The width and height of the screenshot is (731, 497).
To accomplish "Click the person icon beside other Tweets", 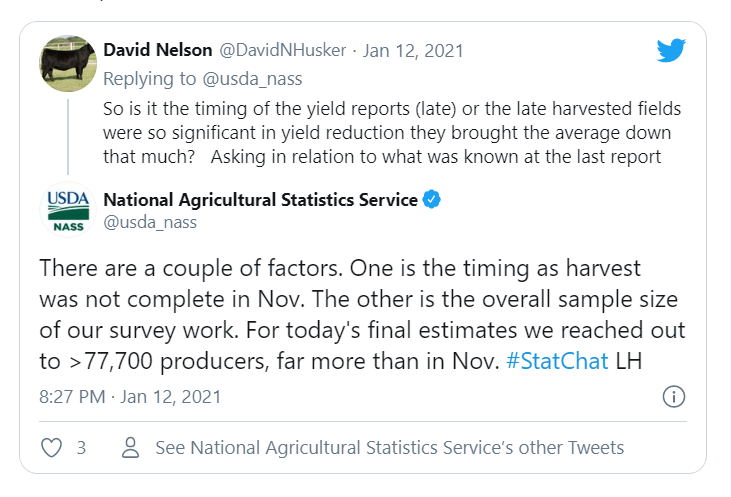I will [130, 447].
